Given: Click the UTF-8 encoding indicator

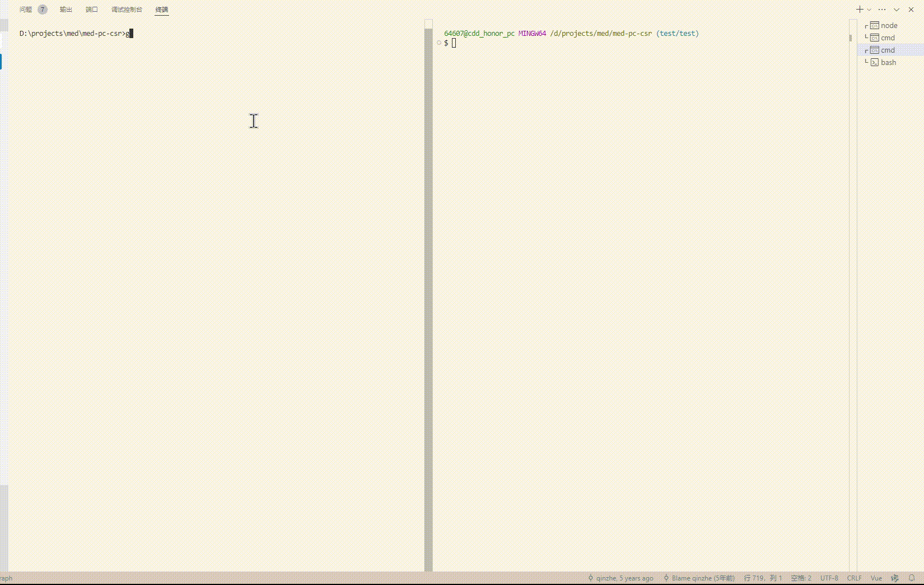Looking at the screenshot, I should 829,578.
